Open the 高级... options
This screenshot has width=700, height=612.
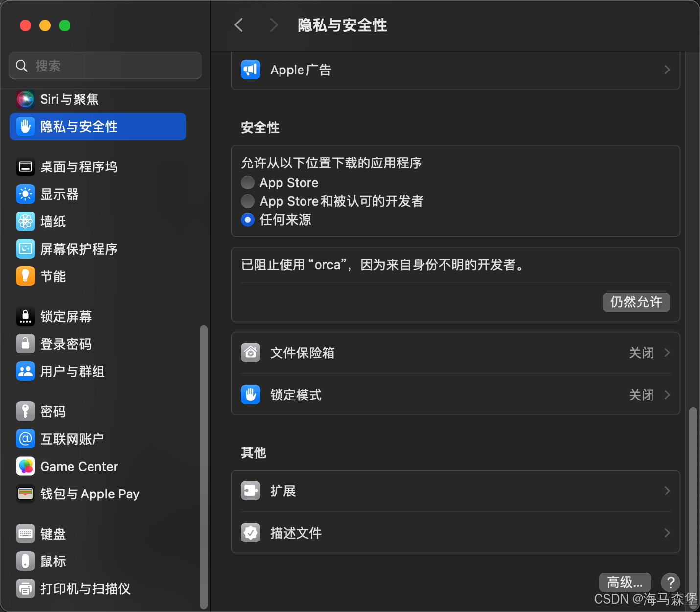tap(625, 582)
